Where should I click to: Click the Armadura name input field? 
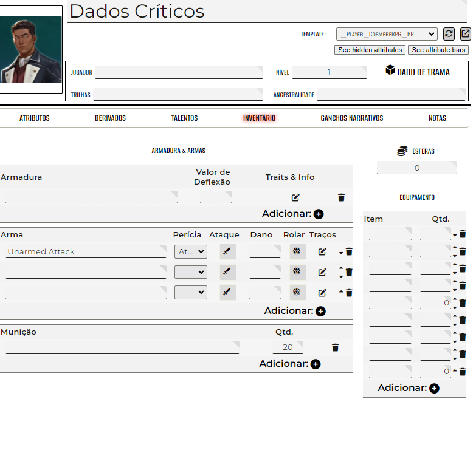pyautogui.click(x=91, y=197)
